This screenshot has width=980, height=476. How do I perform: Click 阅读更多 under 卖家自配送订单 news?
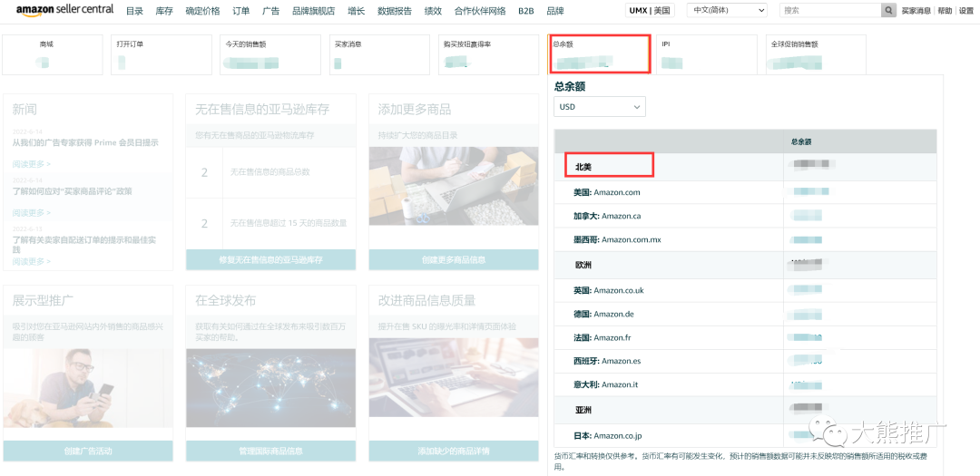click(x=31, y=261)
